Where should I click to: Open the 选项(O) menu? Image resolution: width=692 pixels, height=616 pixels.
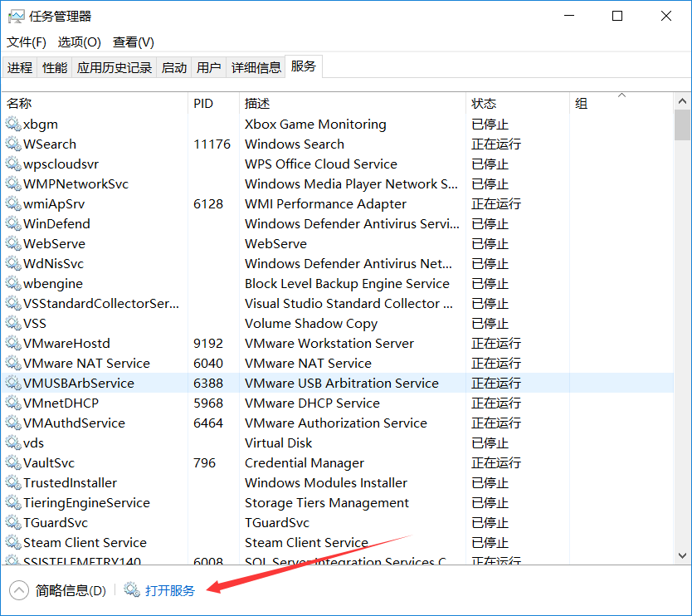(80, 42)
